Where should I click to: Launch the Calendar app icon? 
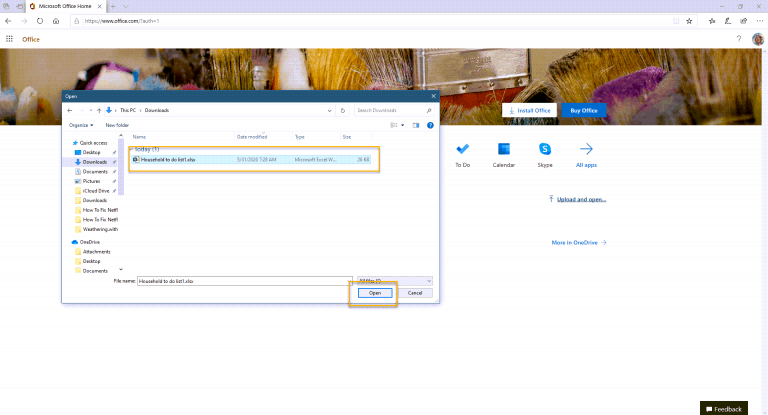(x=503, y=149)
